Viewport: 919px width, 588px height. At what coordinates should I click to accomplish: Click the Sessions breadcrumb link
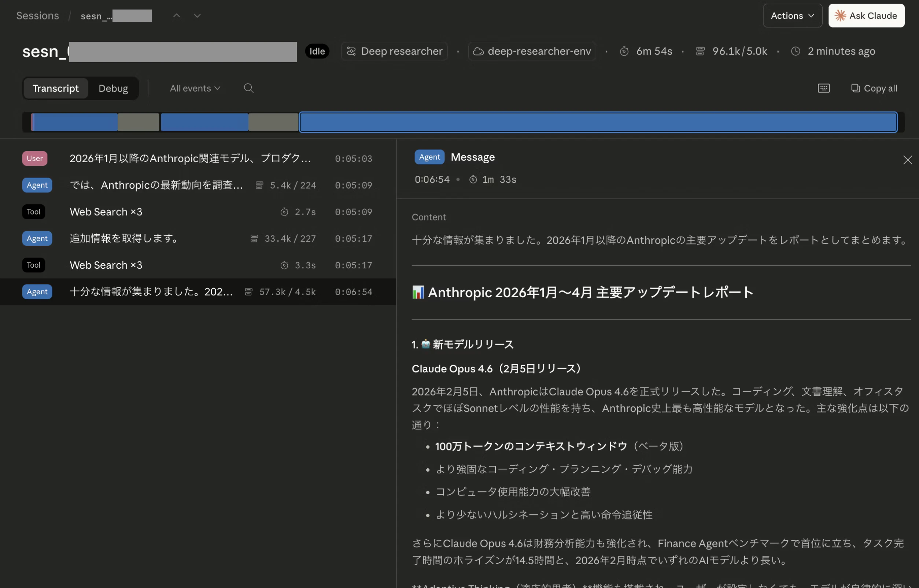click(x=37, y=16)
